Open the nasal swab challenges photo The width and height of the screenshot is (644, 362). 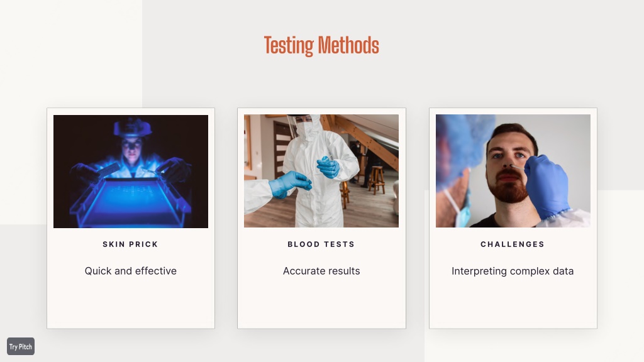(x=513, y=171)
